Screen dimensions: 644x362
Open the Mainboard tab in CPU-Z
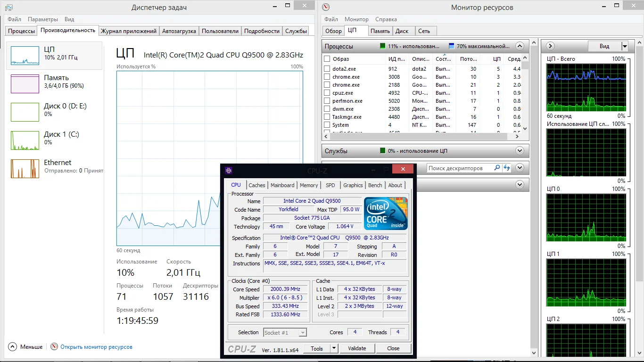point(282,185)
